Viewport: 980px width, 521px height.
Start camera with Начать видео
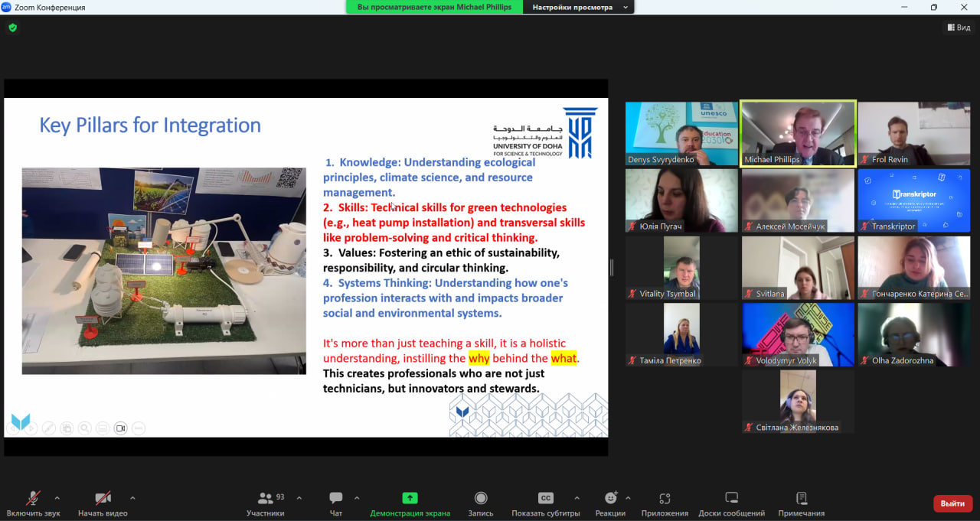103,499
